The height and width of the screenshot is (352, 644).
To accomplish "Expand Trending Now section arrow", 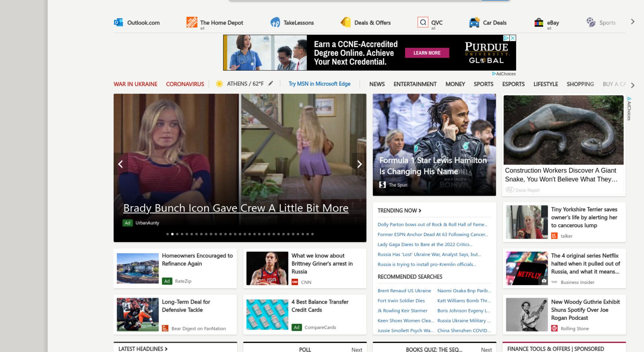I will tap(420, 211).
